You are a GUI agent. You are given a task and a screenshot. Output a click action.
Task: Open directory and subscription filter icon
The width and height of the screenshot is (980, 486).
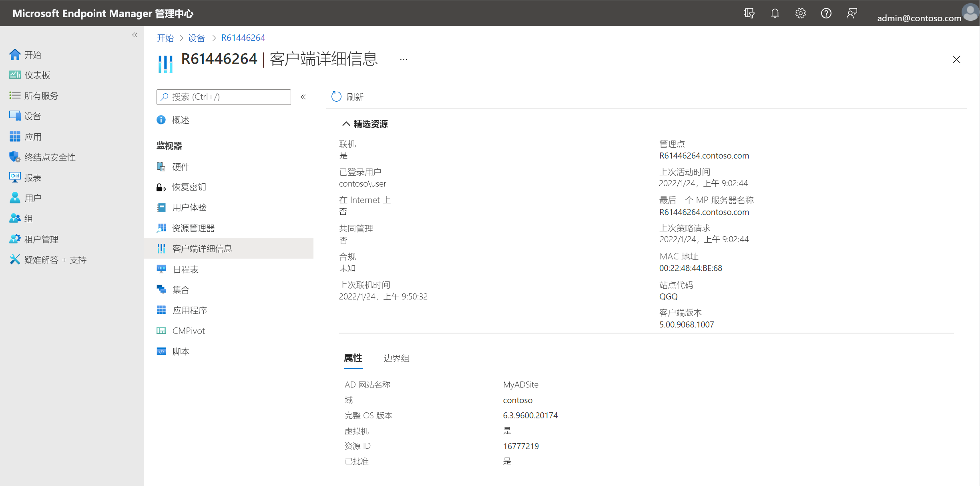[x=749, y=14]
